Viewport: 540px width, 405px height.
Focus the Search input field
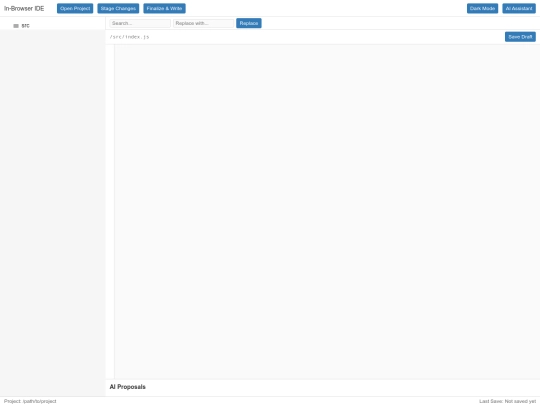tap(140, 23)
